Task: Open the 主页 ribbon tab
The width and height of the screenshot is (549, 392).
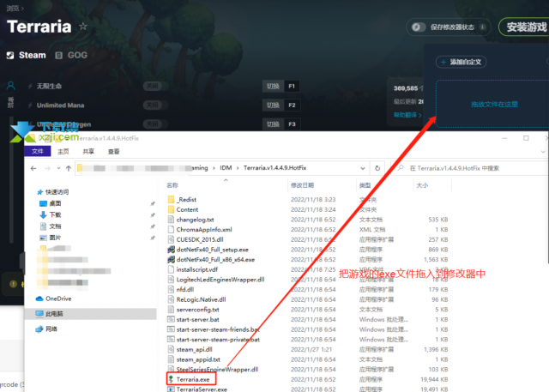Action: click(63, 151)
